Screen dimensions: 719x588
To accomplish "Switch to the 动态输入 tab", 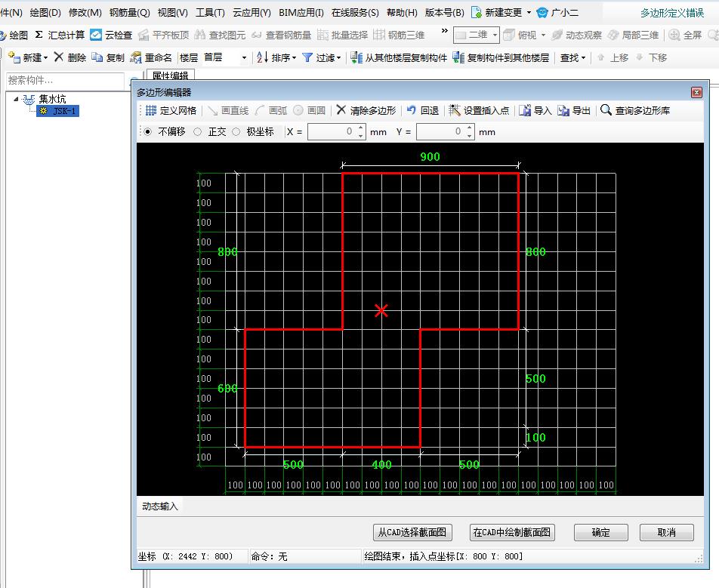I will pos(159,506).
